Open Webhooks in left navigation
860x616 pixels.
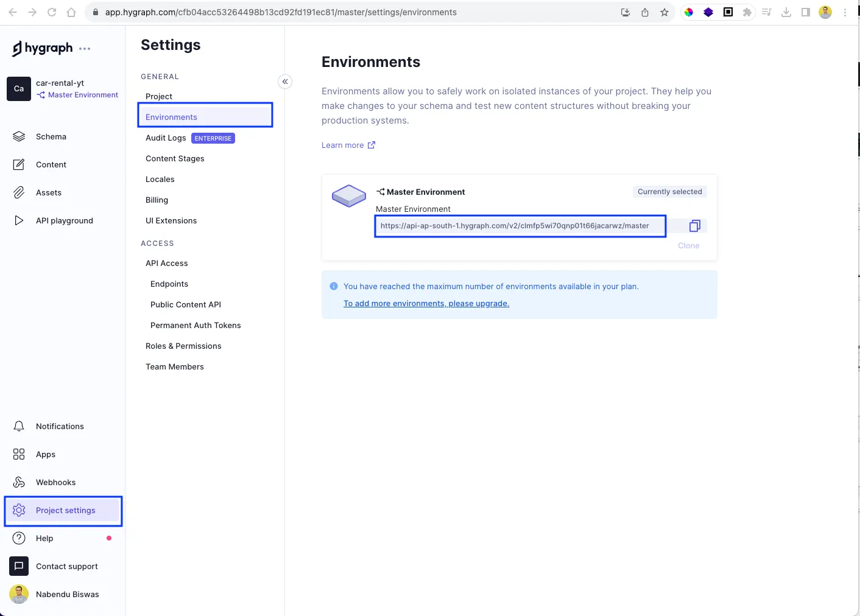click(56, 483)
